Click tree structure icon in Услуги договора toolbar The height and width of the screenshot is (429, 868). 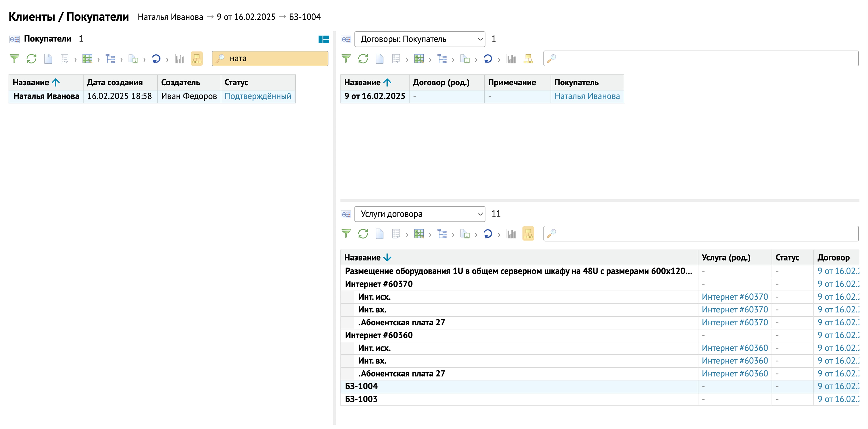point(442,234)
